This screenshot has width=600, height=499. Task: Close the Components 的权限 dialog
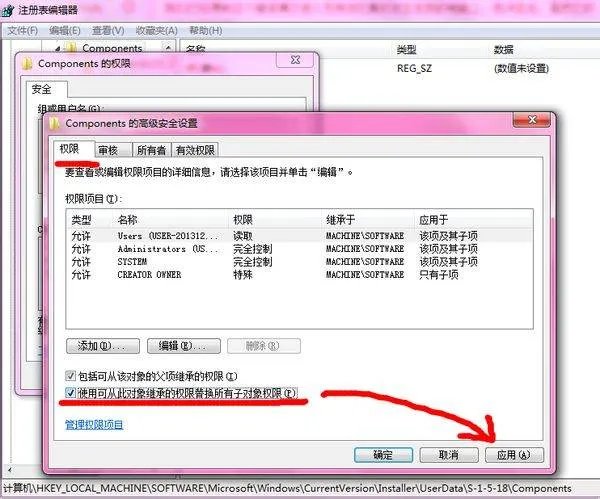(x=295, y=60)
